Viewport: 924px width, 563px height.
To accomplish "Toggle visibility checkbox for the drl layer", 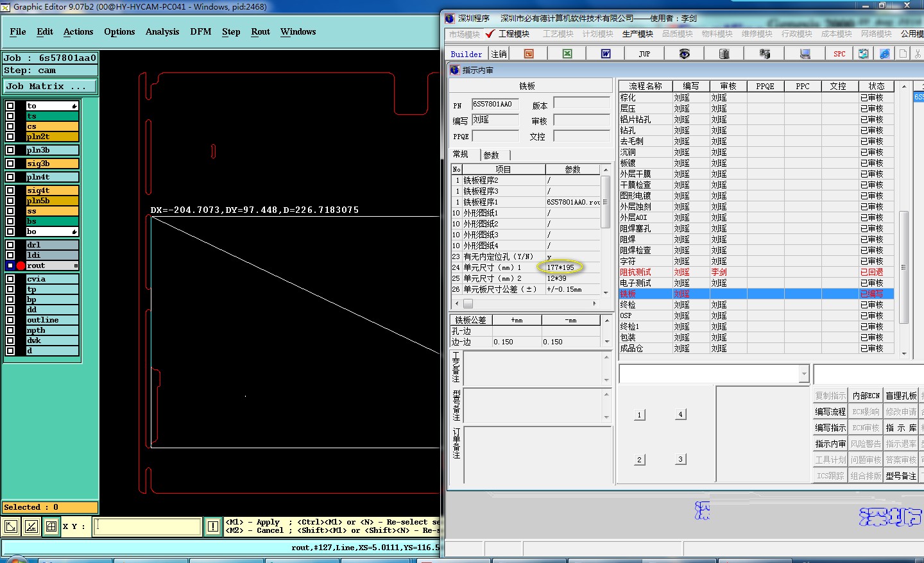I will [x=10, y=245].
